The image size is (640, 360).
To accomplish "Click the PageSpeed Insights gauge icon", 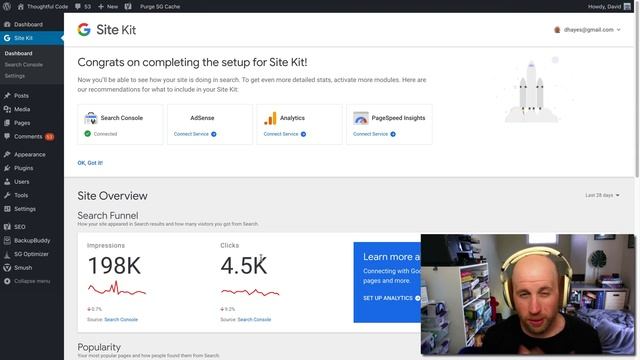I will point(360,118).
